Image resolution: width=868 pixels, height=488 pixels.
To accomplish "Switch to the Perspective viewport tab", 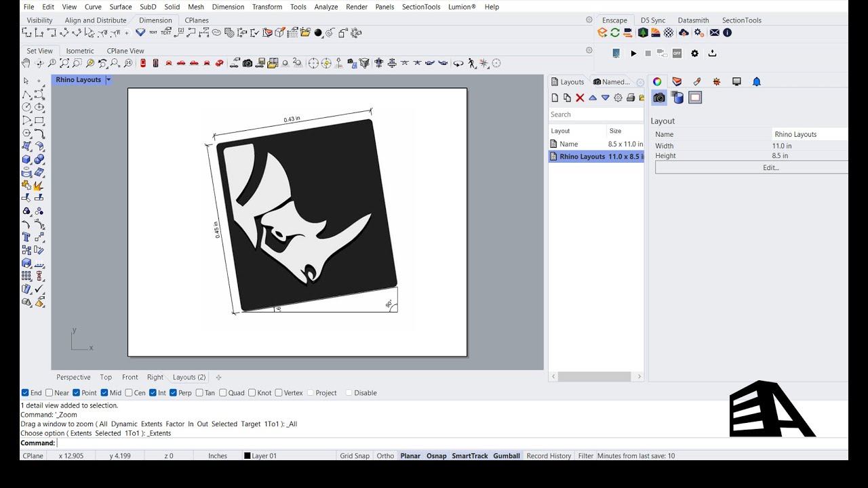I will (x=73, y=378).
